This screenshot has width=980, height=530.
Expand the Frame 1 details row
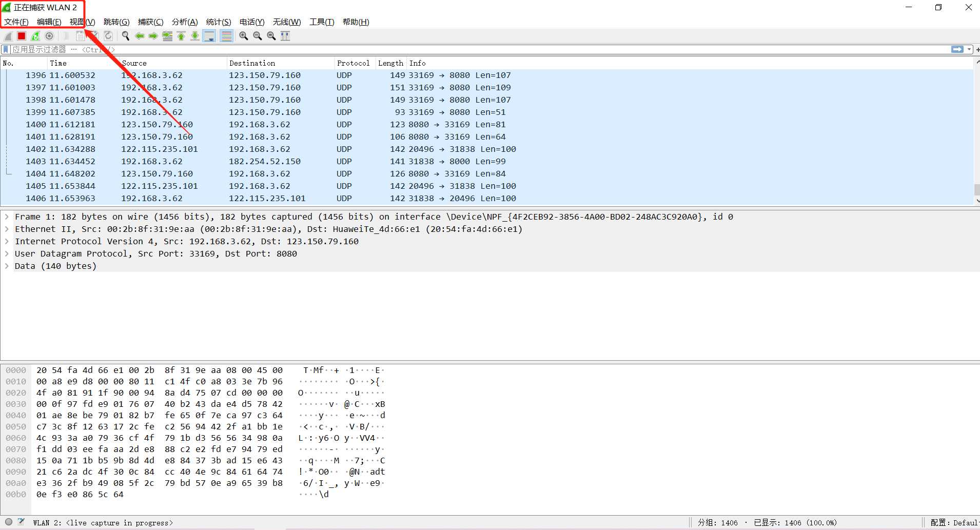coord(7,217)
